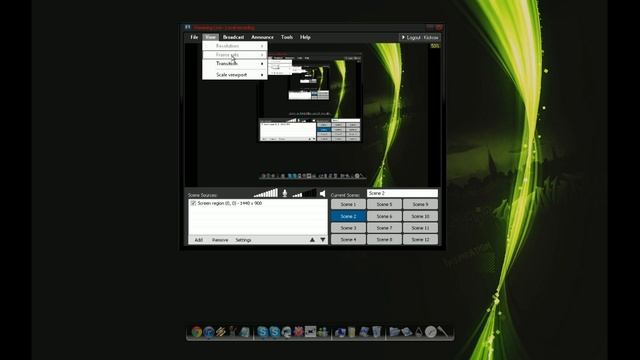The image size is (640, 360).
Task: Click Remove under Scene Sources
Action: (220, 240)
